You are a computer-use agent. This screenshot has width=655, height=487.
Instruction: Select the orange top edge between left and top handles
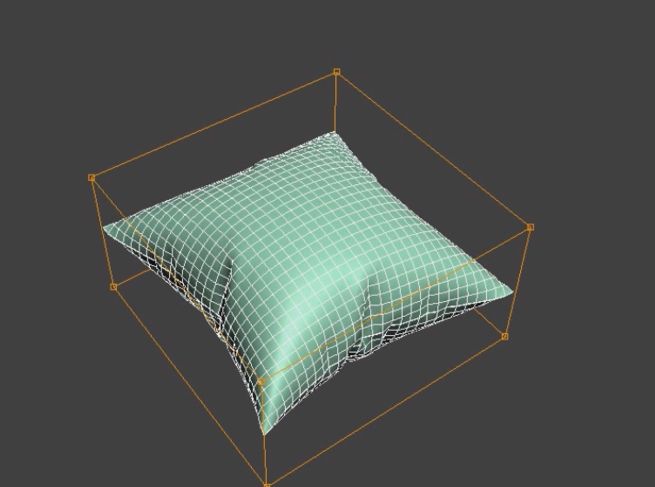point(214,125)
